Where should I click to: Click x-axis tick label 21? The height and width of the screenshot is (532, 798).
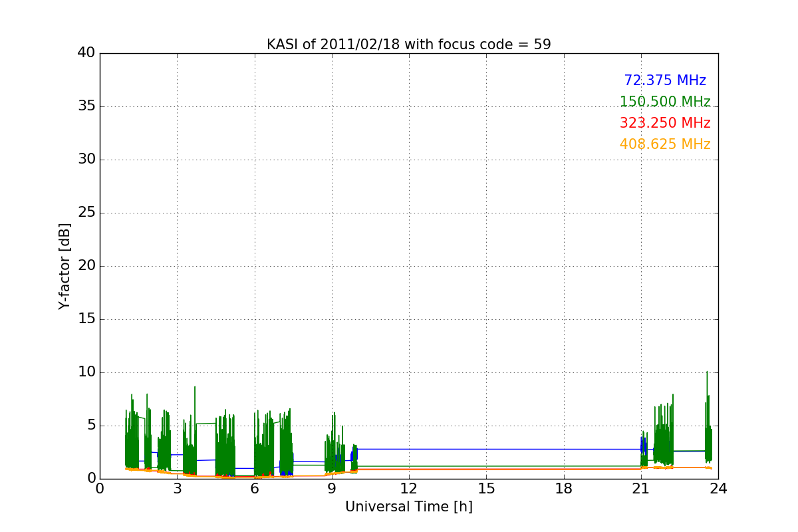641,489
